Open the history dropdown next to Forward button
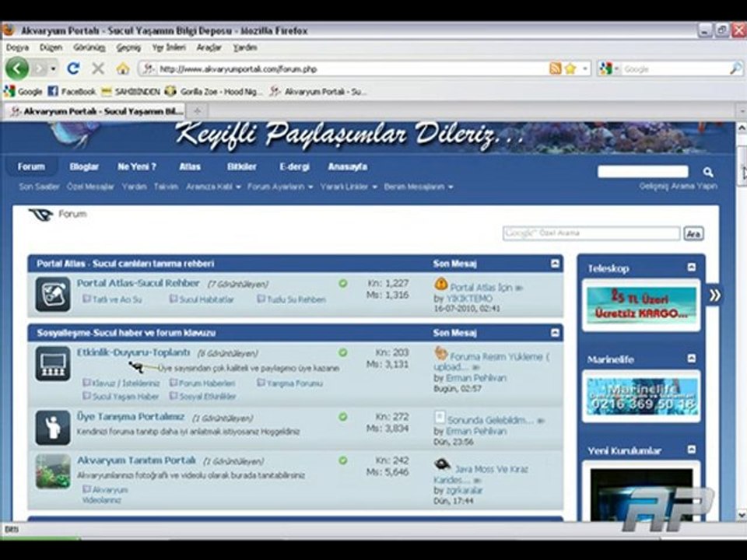Screen dimensions: 747x560 [53, 69]
